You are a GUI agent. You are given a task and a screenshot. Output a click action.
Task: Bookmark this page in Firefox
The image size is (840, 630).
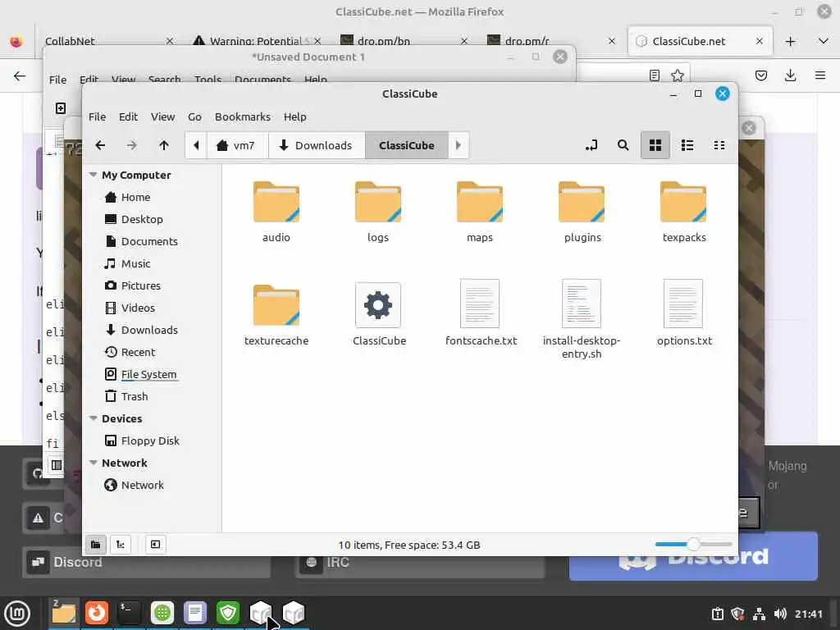pyautogui.click(x=678, y=75)
